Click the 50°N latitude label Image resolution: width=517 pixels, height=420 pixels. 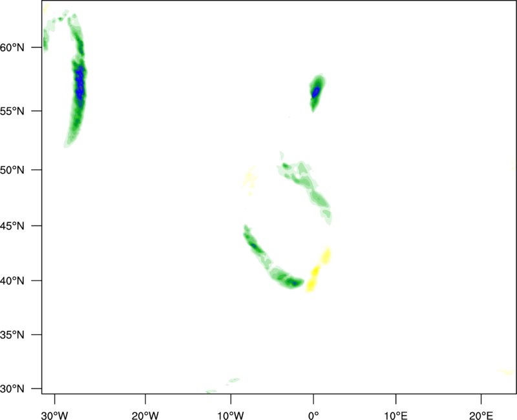[x=12, y=170]
